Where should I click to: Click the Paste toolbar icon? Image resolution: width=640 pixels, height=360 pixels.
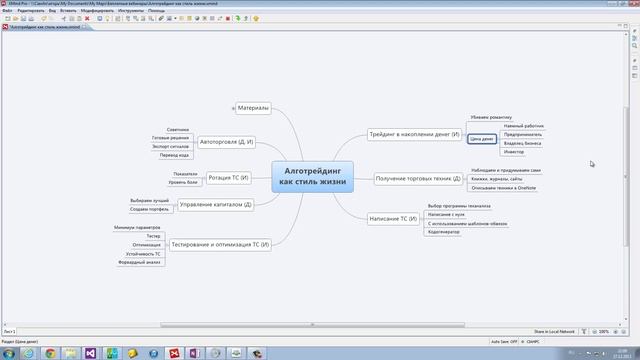pyautogui.click(x=79, y=18)
